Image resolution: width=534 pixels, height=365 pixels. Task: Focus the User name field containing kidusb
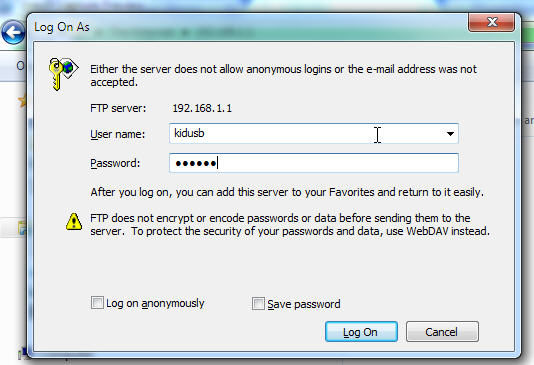point(314,133)
